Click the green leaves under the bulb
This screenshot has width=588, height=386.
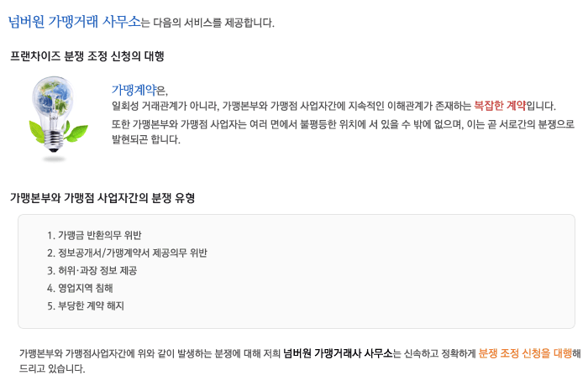click(59, 132)
